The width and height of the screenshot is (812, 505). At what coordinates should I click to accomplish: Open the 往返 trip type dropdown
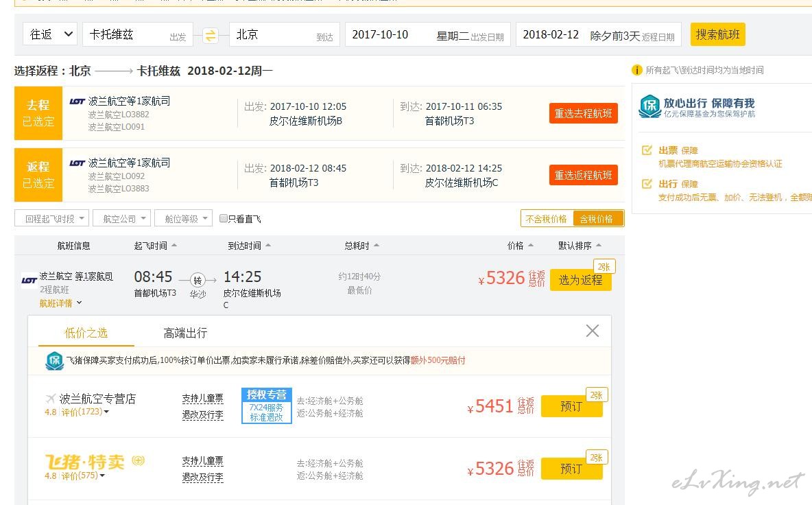(50, 34)
